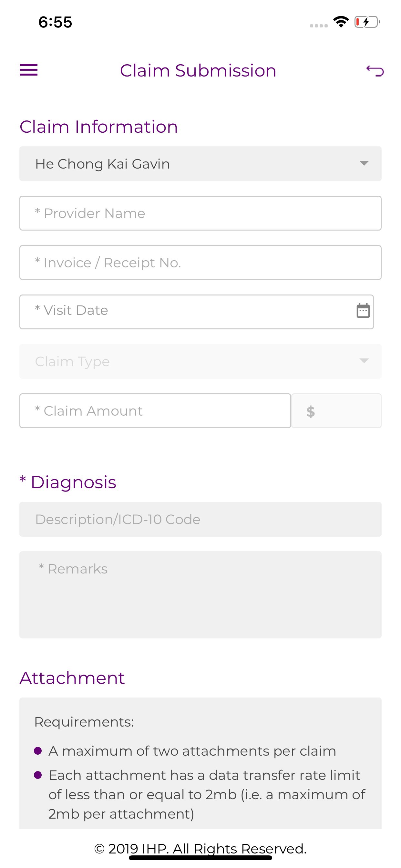
Task: Focus the Invoice / Receipt No. field
Action: tap(200, 263)
